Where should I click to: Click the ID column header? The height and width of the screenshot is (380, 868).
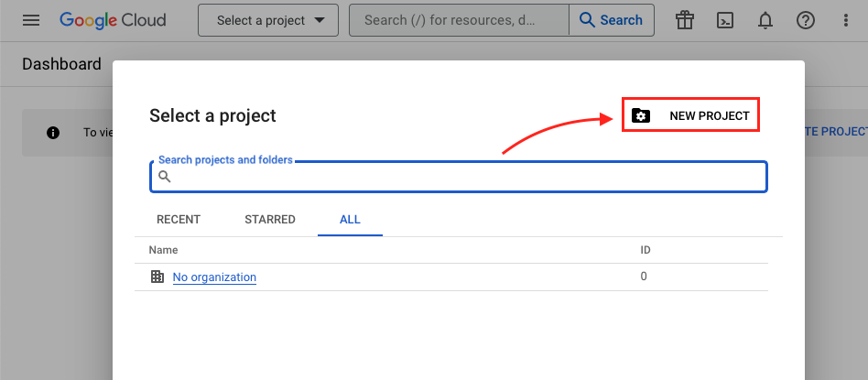point(646,250)
